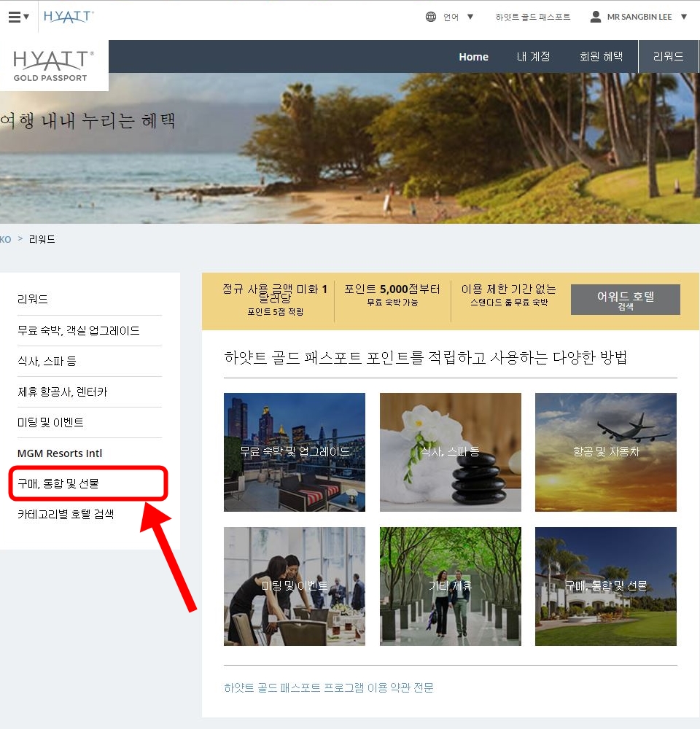Image resolution: width=700 pixels, height=729 pixels.
Task: Click the globe language icon
Action: (431, 17)
